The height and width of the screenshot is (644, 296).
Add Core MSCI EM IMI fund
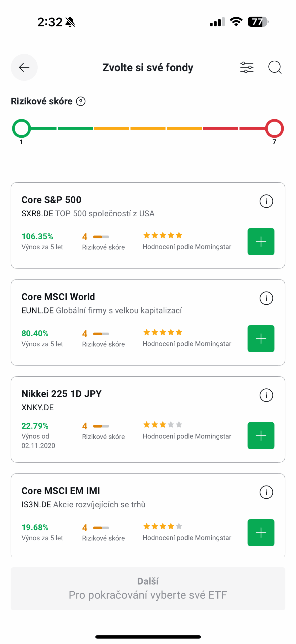point(261,532)
